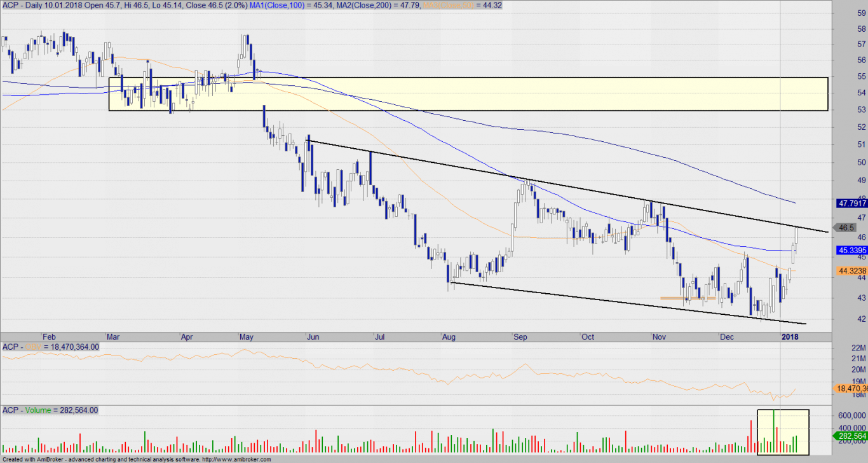The image size is (868, 463).
Task: Click the 49 price axis label
Action: (862, 181)
